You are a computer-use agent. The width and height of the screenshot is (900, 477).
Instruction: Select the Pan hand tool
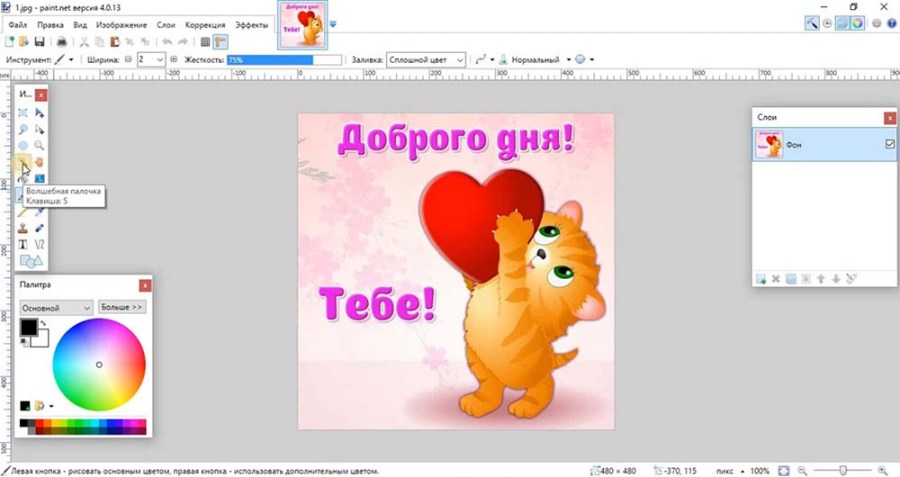(x=39, y=162)
